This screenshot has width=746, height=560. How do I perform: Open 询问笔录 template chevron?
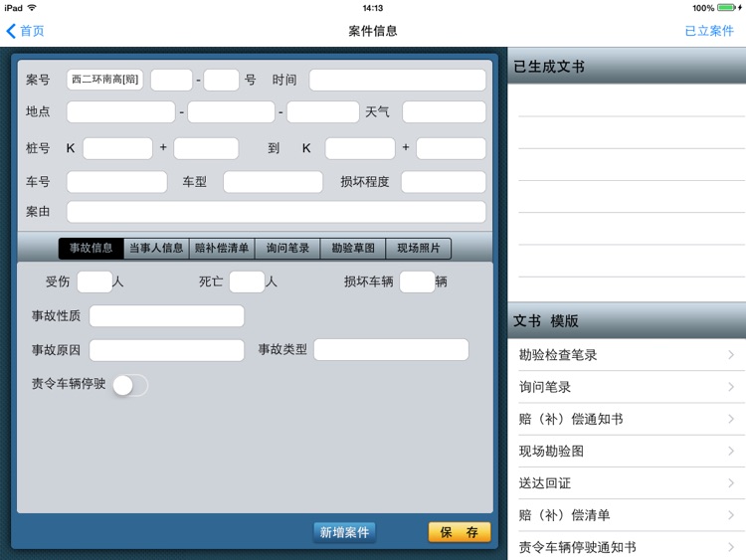point(731,387)
